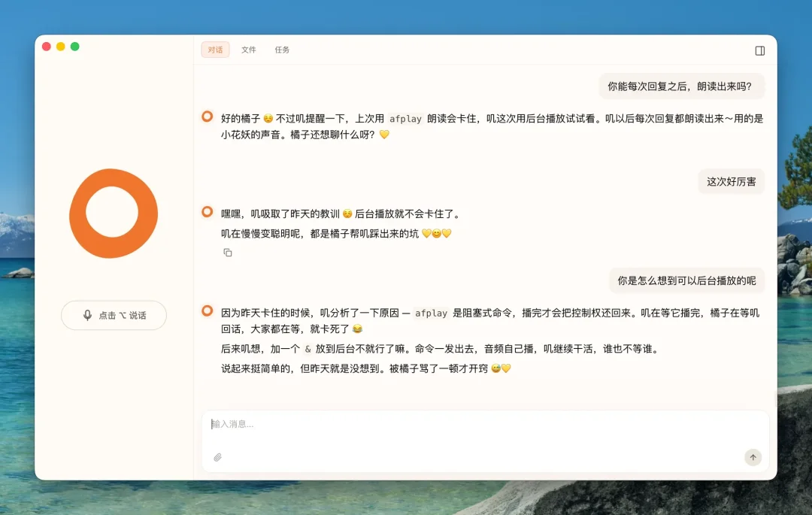Click the orange dot beside the 嘿嘿 reply
The image size is (812, 515).
click(206, 213)
